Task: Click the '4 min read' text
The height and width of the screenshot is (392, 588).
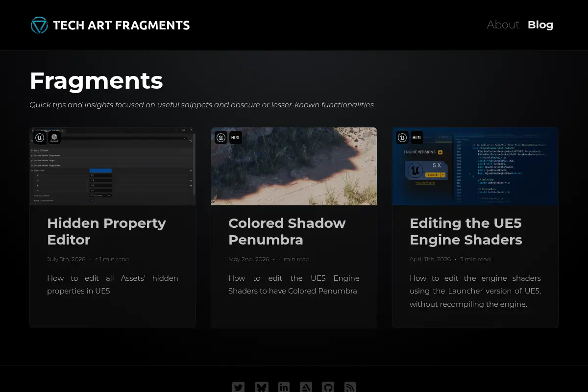Action: (x=294, y=259)
